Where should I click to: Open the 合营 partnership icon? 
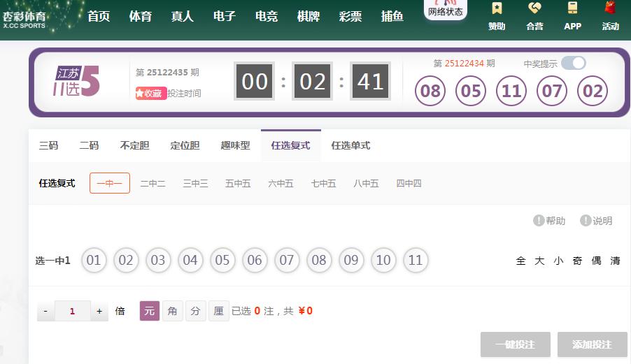[x=534, y=9]
